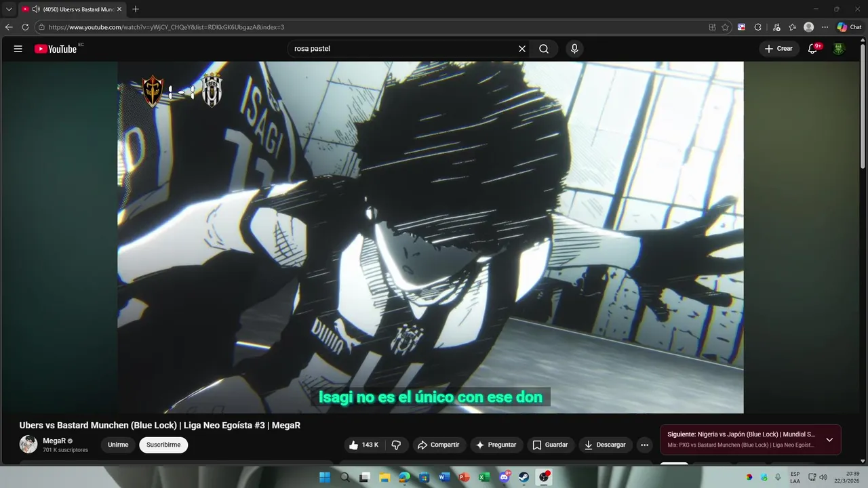Open YouTube notifications bell
Image resolution: width=868 pixels, height=488 pixels.
click(812, 49)
